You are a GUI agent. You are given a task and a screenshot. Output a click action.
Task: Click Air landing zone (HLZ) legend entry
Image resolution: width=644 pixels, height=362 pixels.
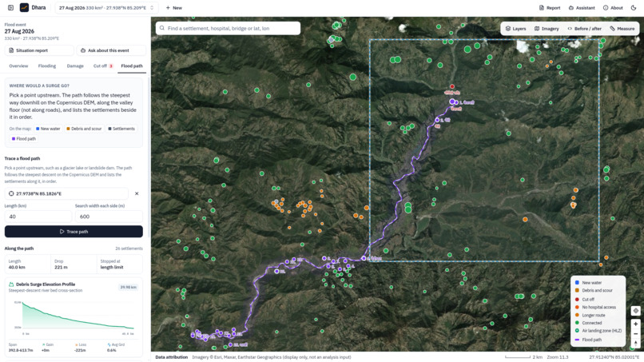pyautogui.click(x=598, y=331)
